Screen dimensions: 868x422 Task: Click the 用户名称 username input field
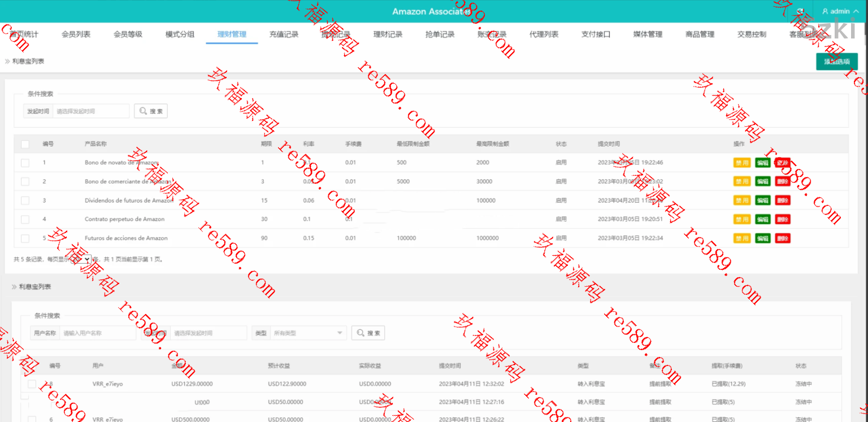point(97,333)
